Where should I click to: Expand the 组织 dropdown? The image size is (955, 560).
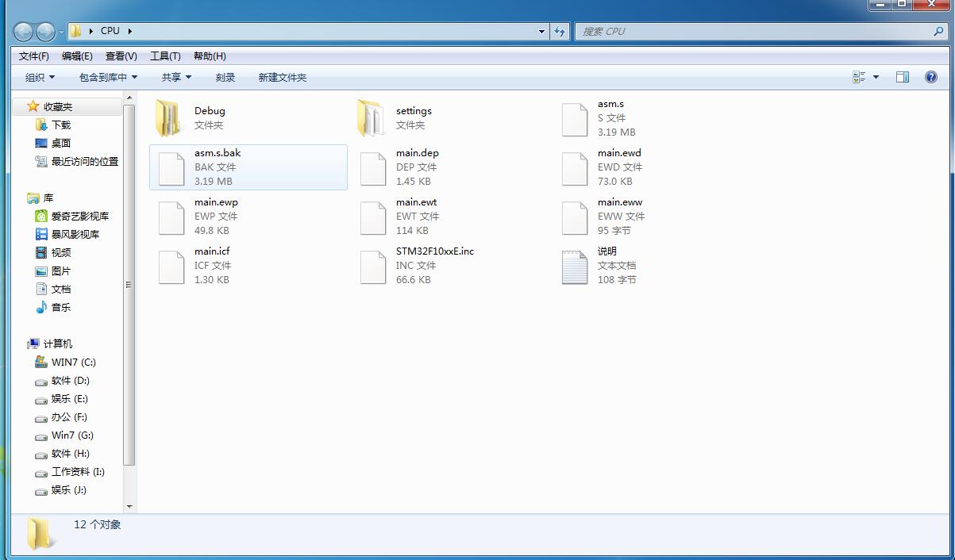tap(33, 77)
